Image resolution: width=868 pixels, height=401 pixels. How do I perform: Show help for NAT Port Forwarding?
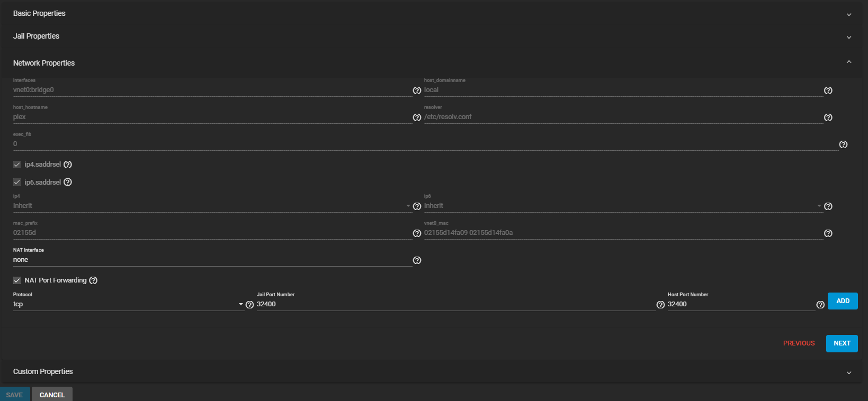[x=93, y=280]
